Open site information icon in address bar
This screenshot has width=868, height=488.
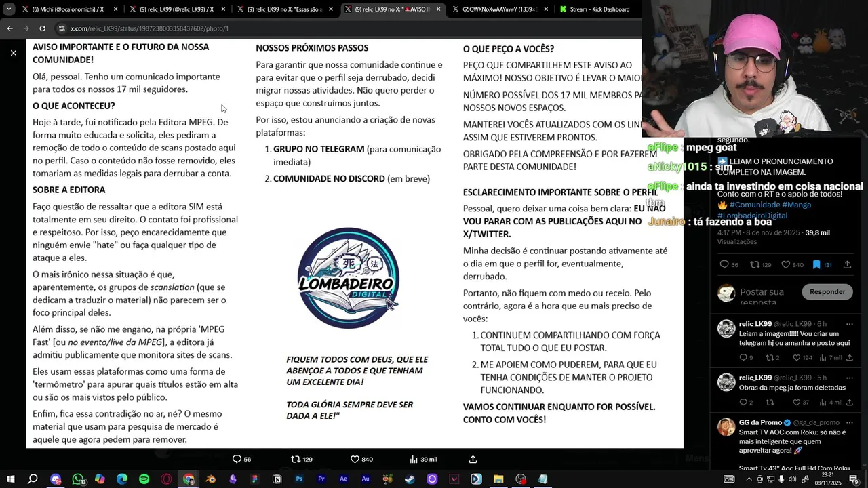(62, 28)
